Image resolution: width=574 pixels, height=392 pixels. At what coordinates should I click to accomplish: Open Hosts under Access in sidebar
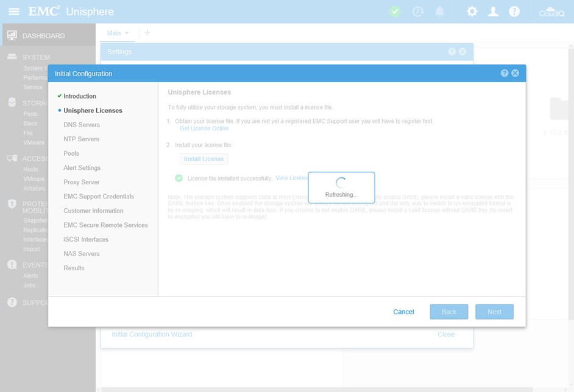coord(30,169)
